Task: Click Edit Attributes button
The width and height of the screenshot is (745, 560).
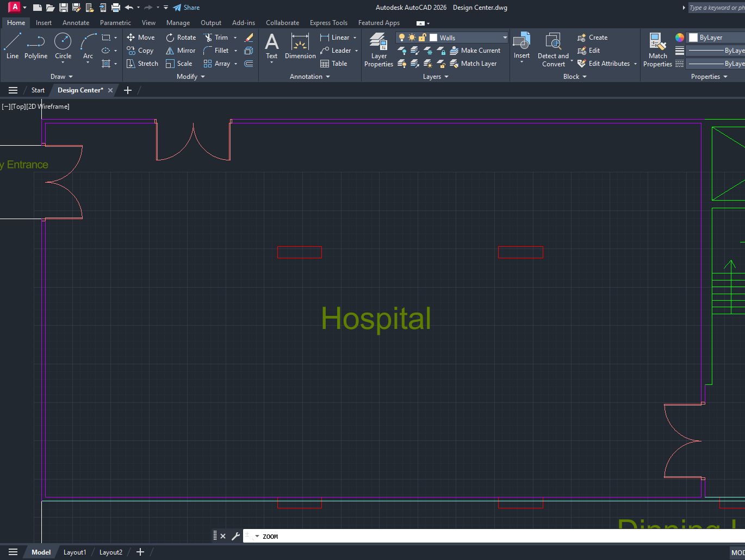Action: pos(604,64)
